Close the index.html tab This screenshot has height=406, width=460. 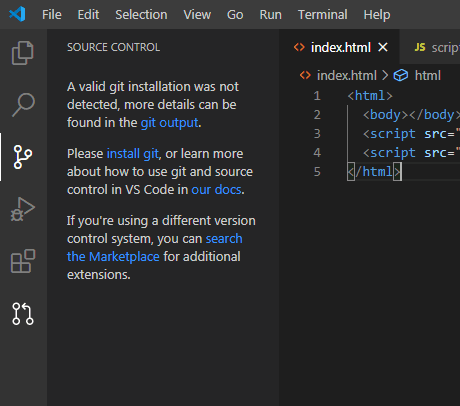click(x=383, y=47)
